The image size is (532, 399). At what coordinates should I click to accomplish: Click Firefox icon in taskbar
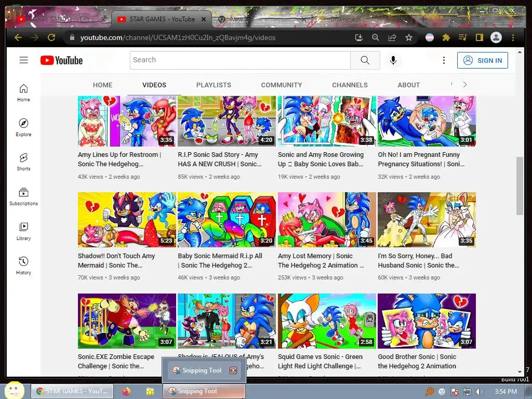coord(126,391)
